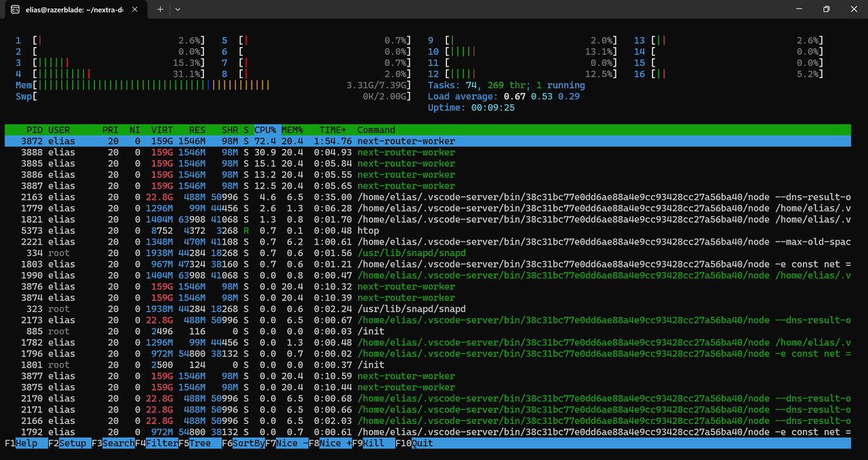Quit htop using F10Quit
The image size is (868, 460).
[415, 443]
